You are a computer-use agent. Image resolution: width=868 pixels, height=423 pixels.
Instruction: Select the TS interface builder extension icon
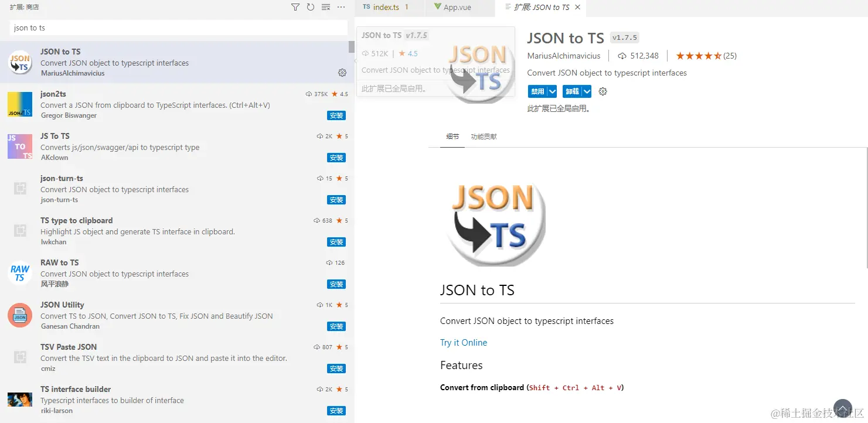point(20,400)
